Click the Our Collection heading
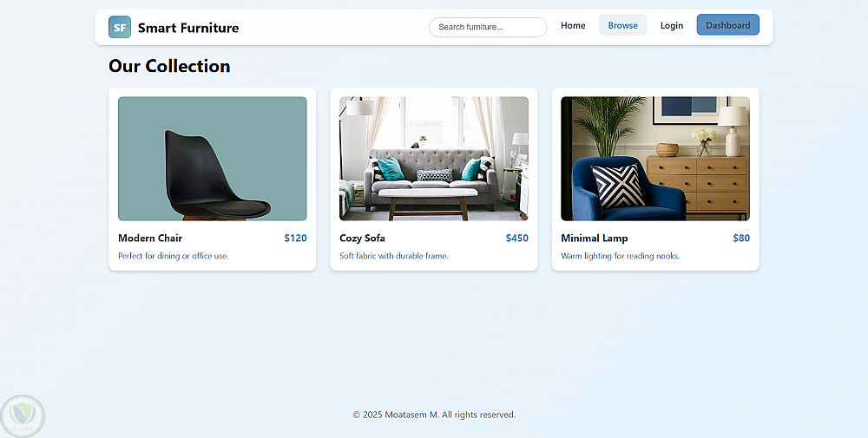868x438 pixels. pos(169,66)
